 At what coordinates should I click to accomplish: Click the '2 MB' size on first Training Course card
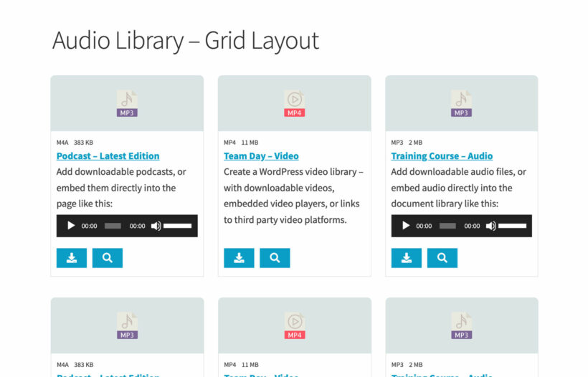[x=415, y=143]
